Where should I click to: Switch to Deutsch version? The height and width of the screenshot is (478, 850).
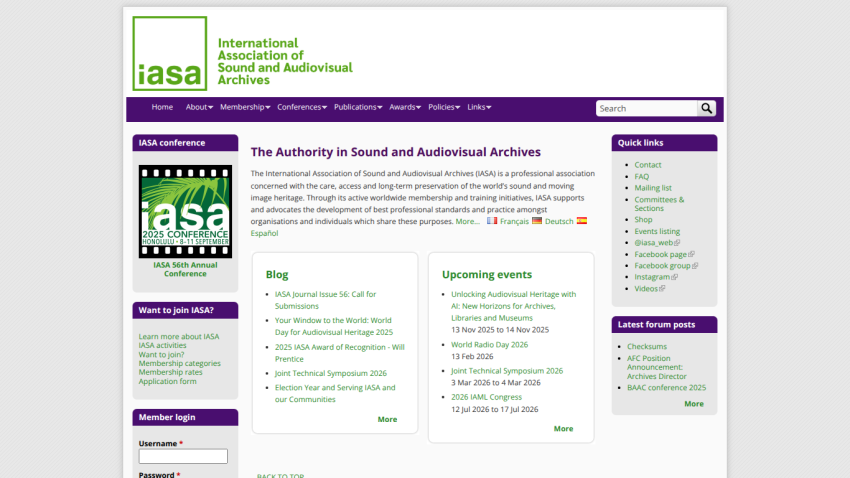click(559, 221)
